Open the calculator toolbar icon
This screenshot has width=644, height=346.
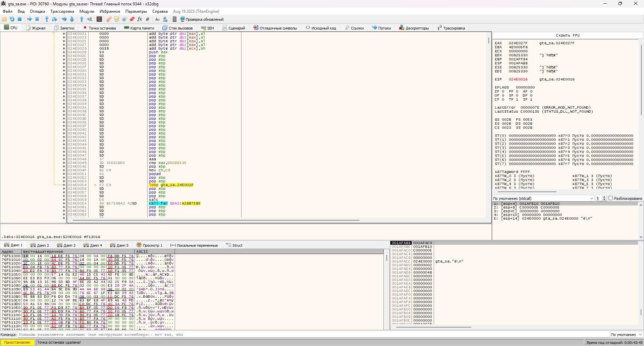tap(174, 19)
